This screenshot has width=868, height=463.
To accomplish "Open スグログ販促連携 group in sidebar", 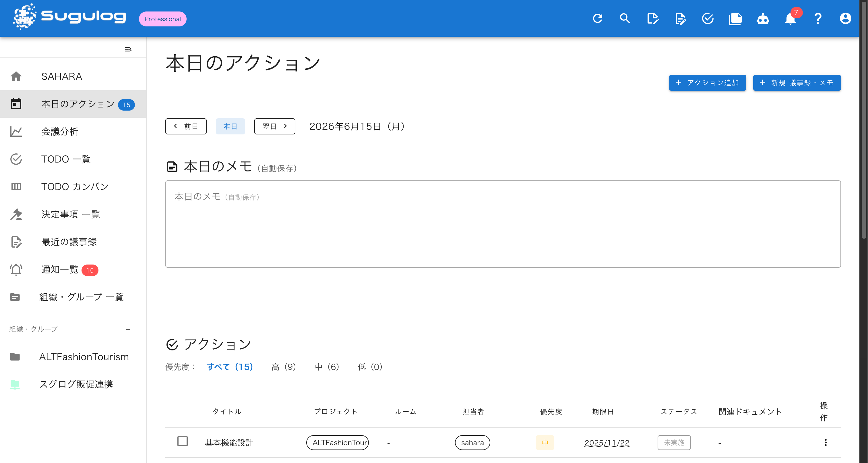I will click(73, 384).
